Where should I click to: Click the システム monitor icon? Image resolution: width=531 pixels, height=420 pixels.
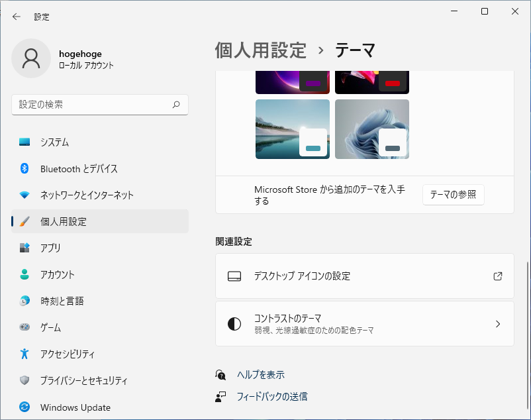click(x=24, y=142)
